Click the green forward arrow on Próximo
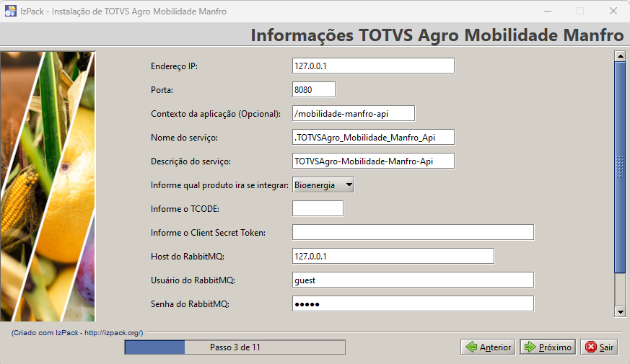This screenshot has width=630, height=364. tap(530, 347)
